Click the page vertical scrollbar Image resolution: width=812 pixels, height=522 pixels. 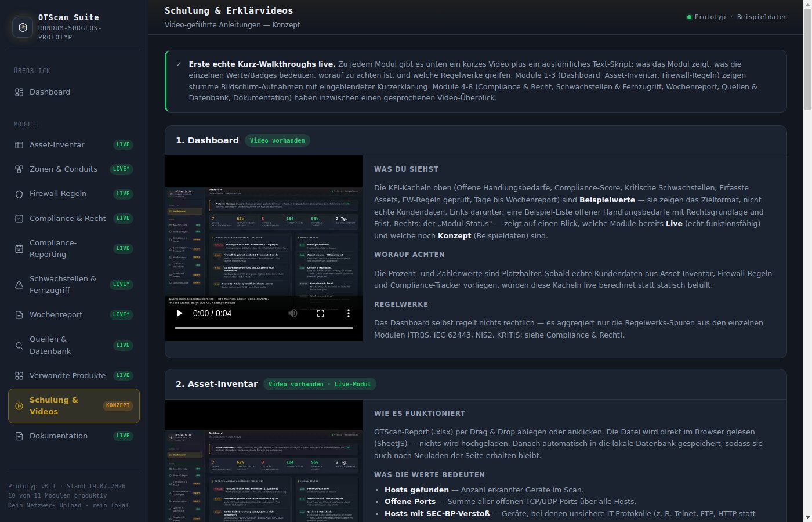click(807, 261)
